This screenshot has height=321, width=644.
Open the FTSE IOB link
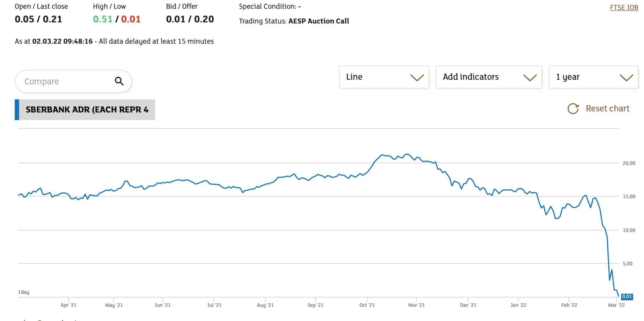tap(624, 8)
